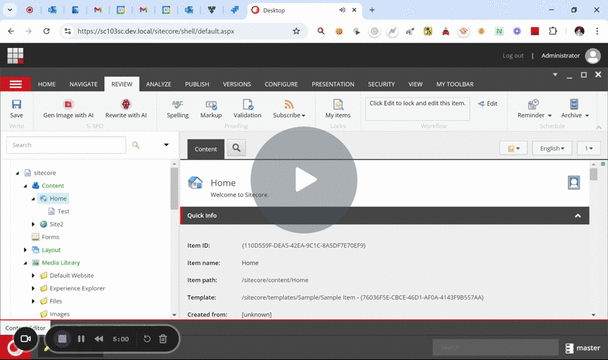Click the master database icon
Viewport: 608px width, 360px height.
pos(570,348)
